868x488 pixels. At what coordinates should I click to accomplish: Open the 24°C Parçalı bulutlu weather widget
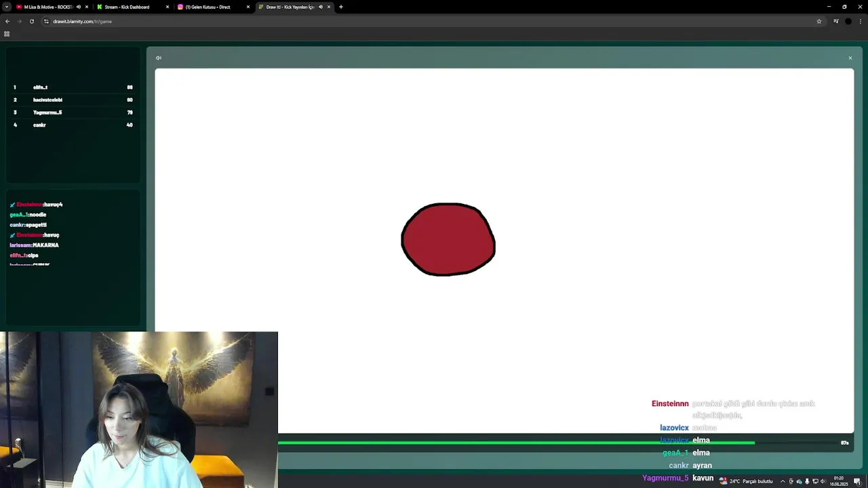coord(746,481)
